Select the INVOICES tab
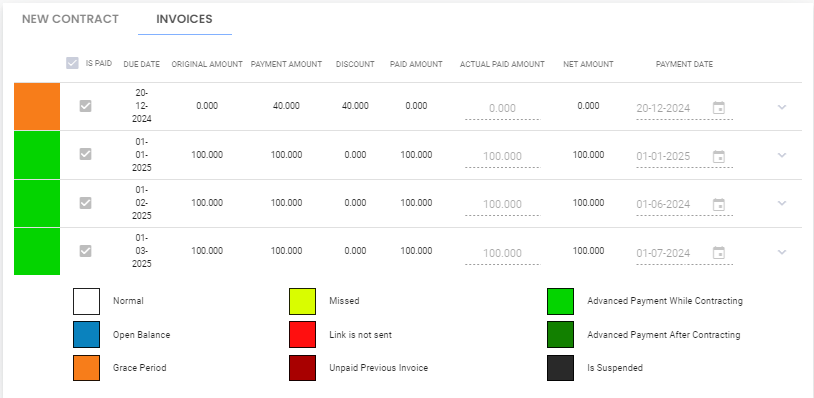Image resolution: width=814 pixels, height=398 pixels. (x=184, y=19)
